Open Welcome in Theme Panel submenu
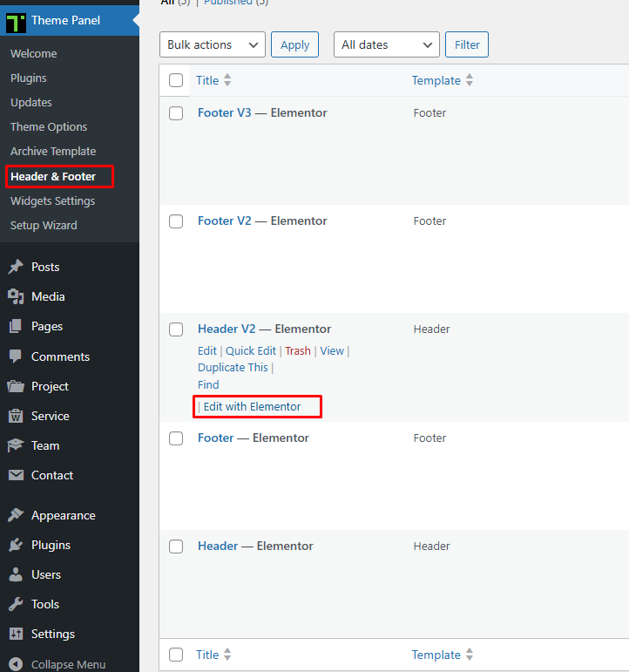 pyautogui.click(x=34, y=53)
